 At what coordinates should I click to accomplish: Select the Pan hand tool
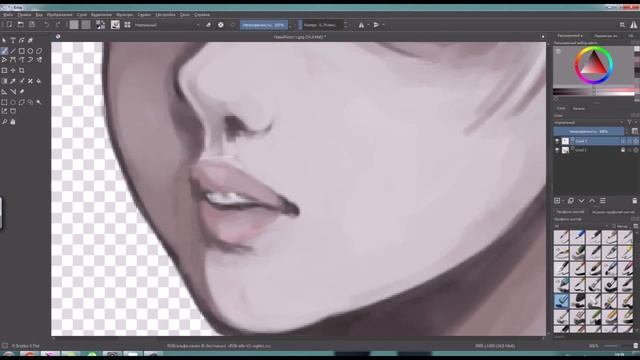13,122
